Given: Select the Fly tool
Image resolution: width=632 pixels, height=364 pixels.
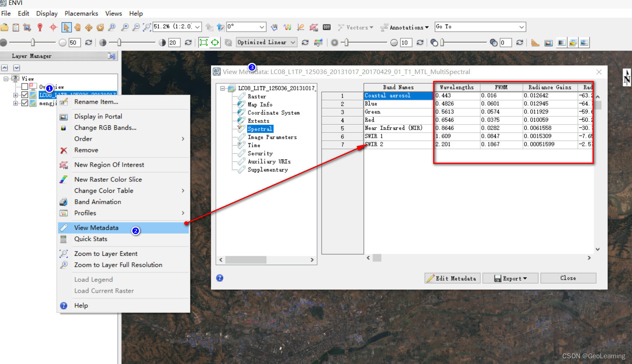Looking at the screenshot, I should (x=89, y=27).
